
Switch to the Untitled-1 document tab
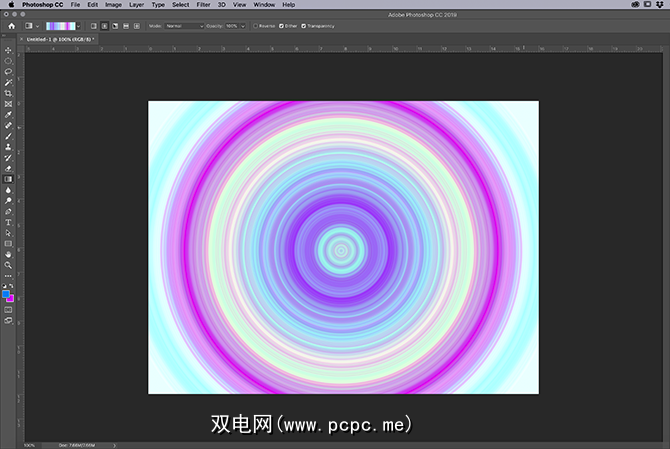55,38
